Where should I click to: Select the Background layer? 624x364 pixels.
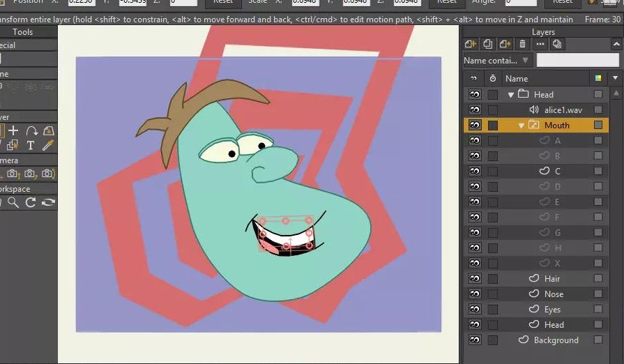click(556, 340)
